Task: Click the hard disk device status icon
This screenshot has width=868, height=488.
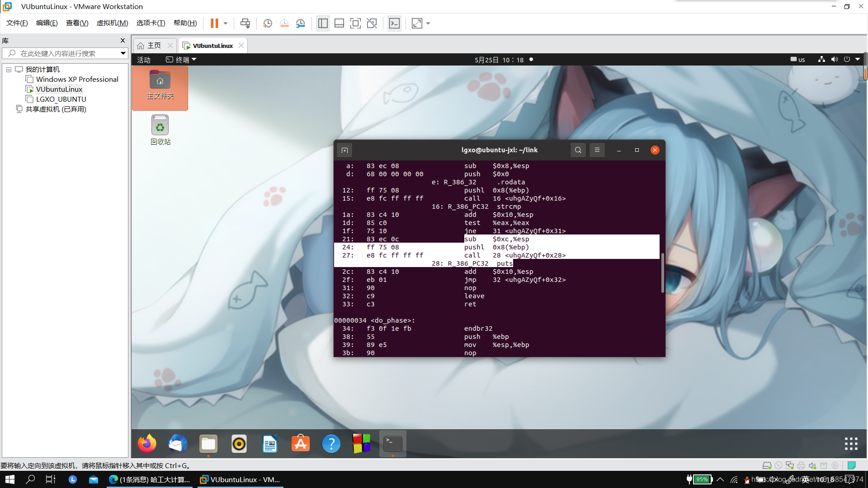Action: click(x=767, y=465)
